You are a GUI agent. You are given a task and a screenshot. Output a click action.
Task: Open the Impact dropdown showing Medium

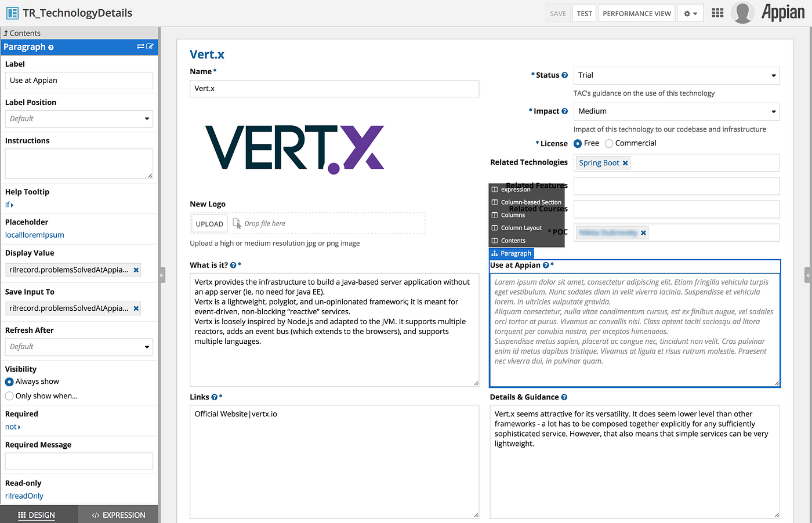(676, 111)
